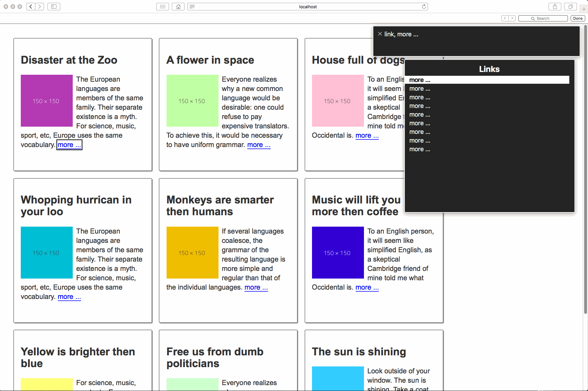588x391 pixels.
Task: Click the Done button in find bar
Action: click(578, 18)
